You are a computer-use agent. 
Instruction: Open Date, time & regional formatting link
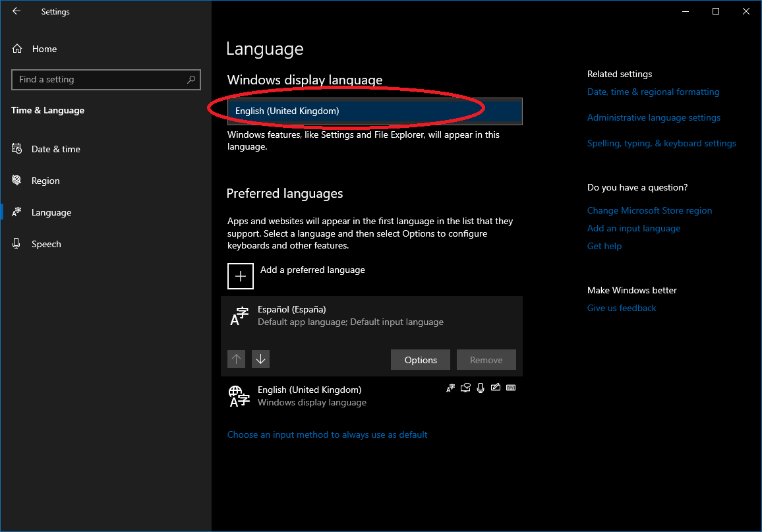tap(653, 92)
